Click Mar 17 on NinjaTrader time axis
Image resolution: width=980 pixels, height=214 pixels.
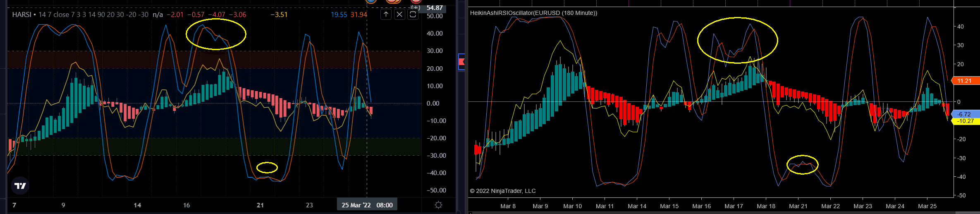(x=734, y=206)
